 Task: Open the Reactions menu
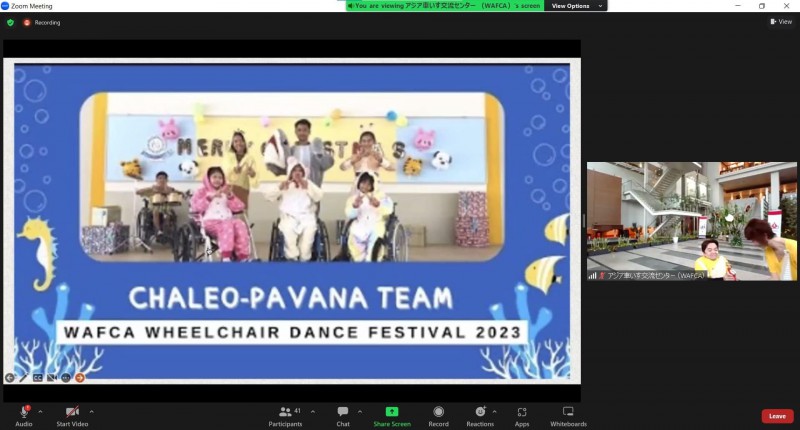click(x=480, y=416)
